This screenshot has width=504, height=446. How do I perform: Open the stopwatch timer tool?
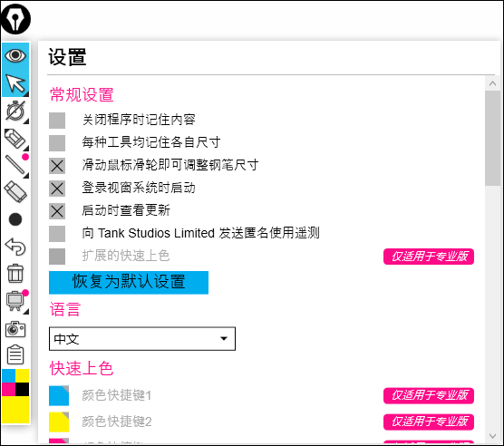click(x=15, y=111)
